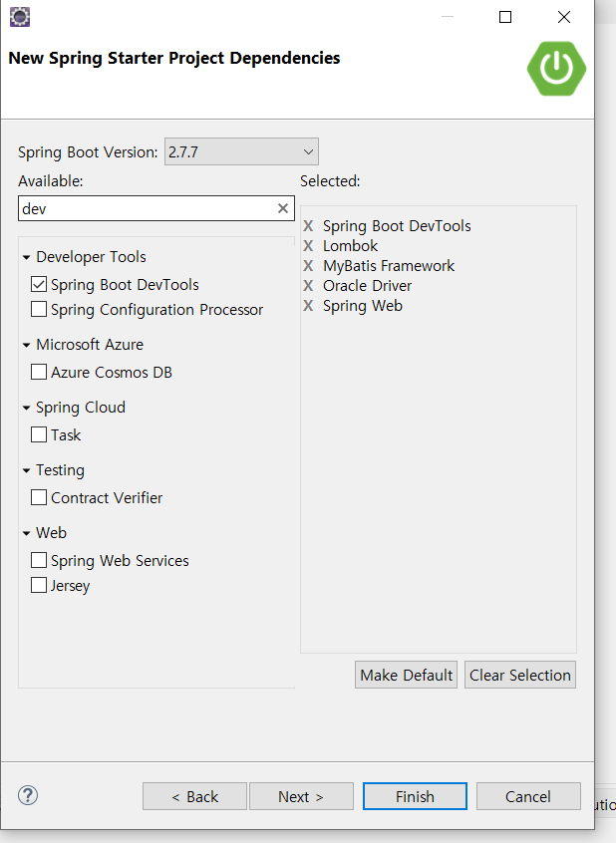Image resolution: width=616 pixels, height=843 pixels.
Task: Cancel the new project wizard
Action: (x=528, y=796)
